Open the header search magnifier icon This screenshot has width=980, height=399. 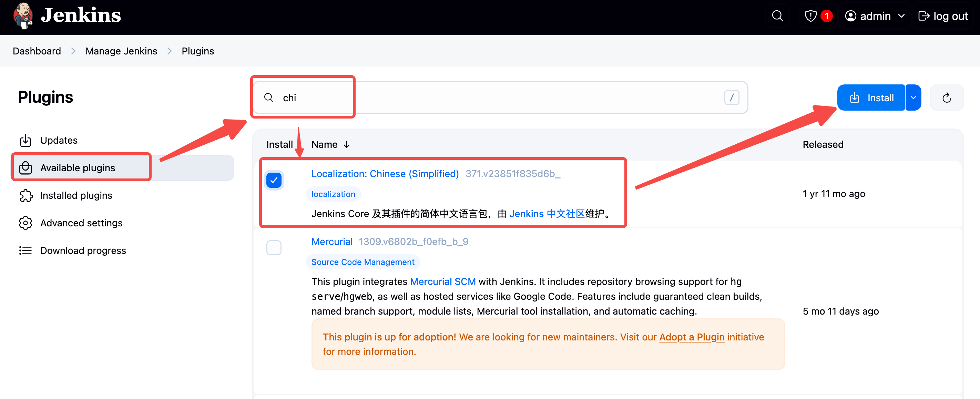coord(777,16)
